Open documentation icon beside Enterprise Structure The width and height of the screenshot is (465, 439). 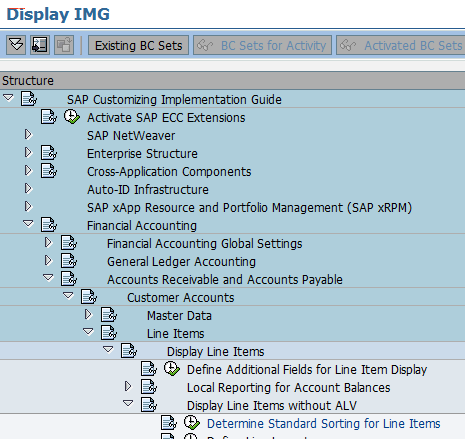(x=49, y=153)
